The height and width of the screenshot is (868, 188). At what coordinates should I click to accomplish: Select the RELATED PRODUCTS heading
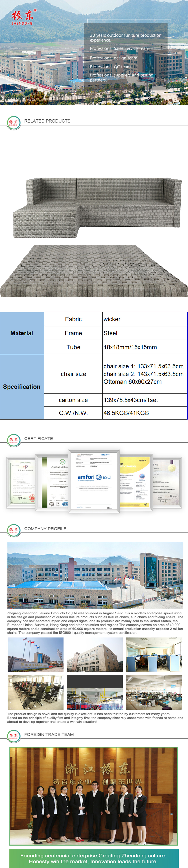click(47, 121)
